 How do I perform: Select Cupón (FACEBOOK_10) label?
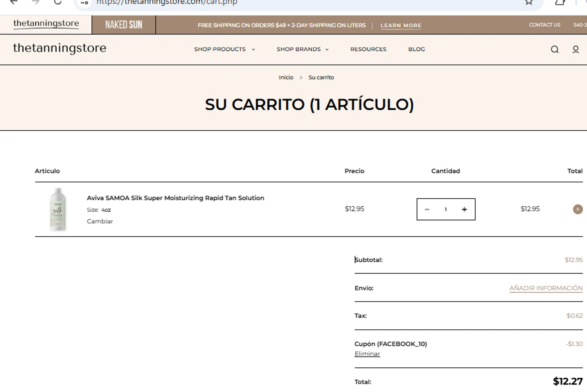coord(391,344)
